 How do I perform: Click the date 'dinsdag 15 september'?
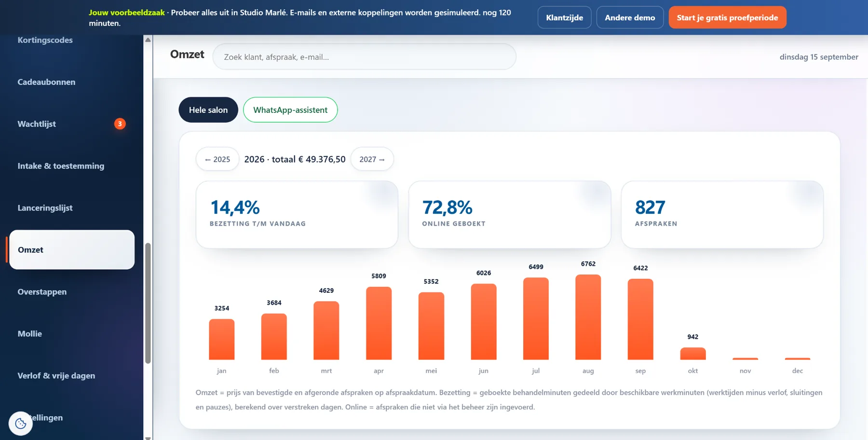[x=819, y=57]
